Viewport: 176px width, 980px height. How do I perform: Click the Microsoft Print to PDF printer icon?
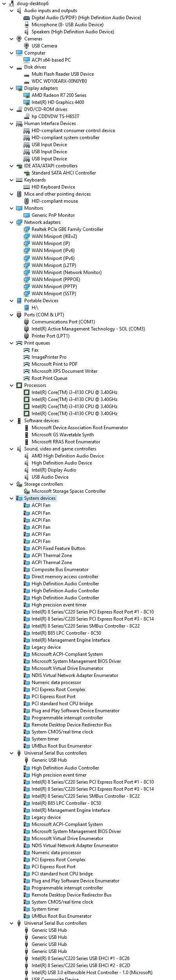(27, 364)
